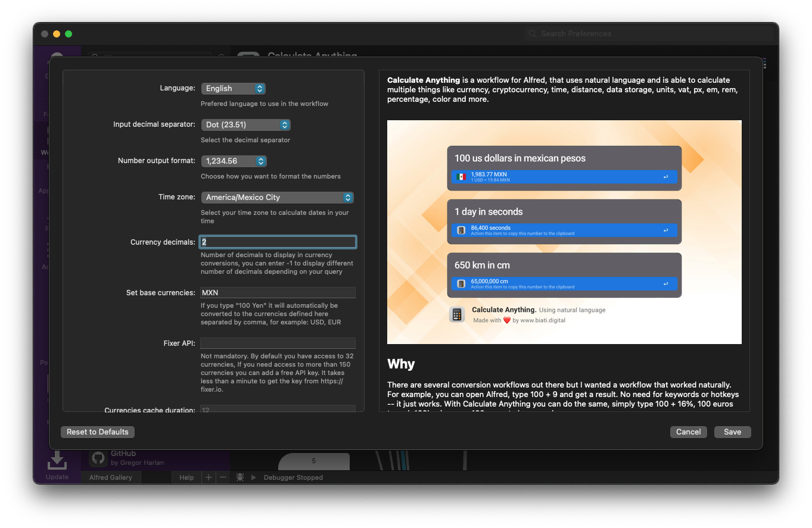Click the empty Fixer API field
Screen dimensions: 812x528
tap(278, 343)
